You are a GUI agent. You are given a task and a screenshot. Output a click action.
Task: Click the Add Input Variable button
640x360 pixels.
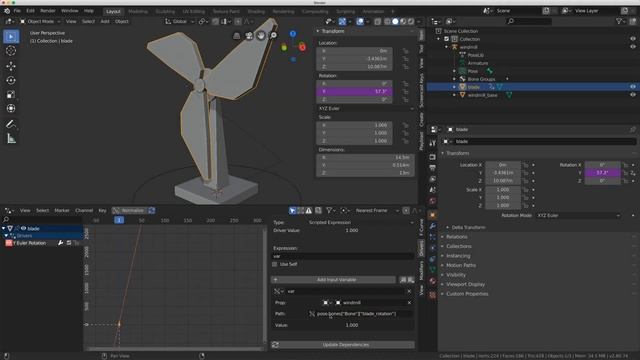point(333,280)
